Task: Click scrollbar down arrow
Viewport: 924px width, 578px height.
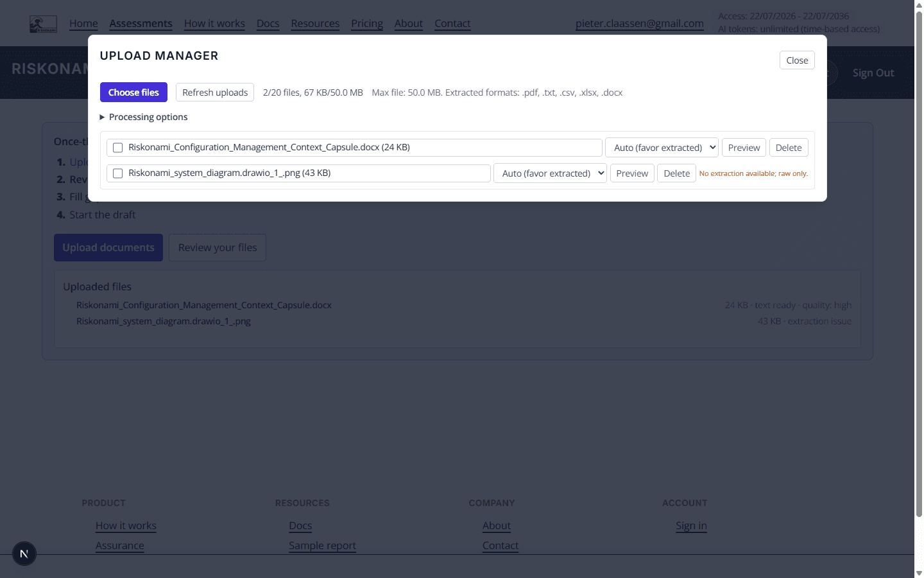Action: pyautogui.click(x=919, y=573)
